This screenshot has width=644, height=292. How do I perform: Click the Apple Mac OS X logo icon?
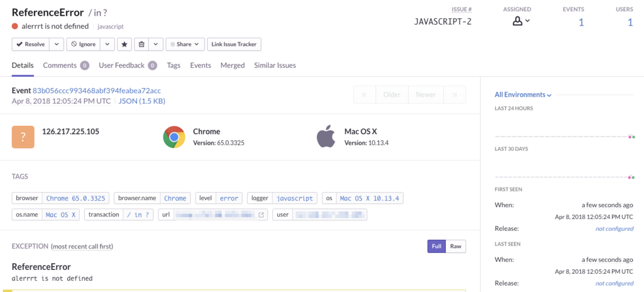(326, 137)
